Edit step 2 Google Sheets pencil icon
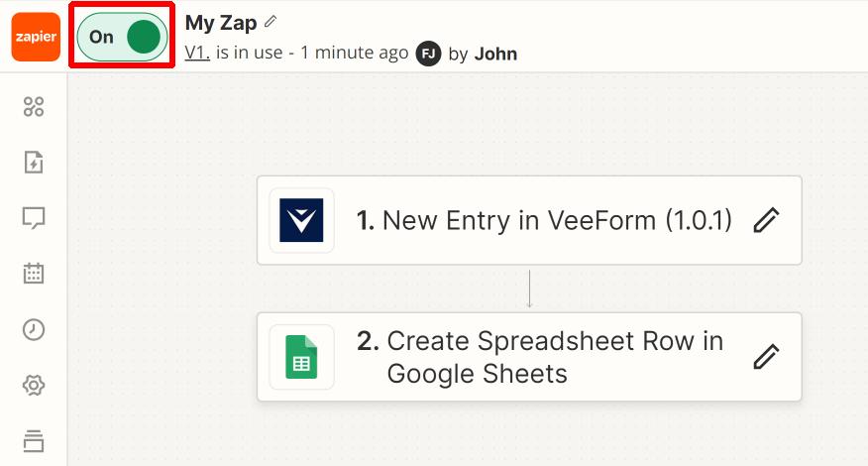Image resolution: width=868 pixels, height=466 pixels. pos(766,357)
